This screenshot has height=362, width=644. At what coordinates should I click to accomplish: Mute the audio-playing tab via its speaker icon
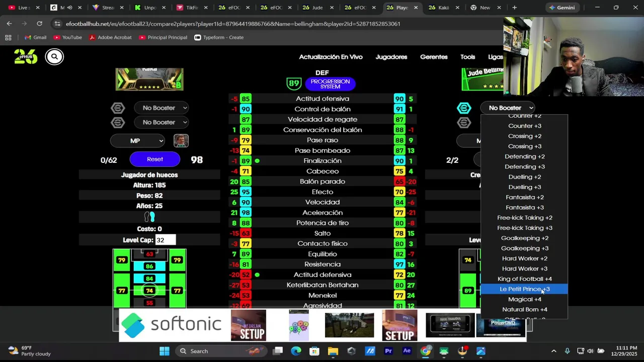(x=70, y=8)
